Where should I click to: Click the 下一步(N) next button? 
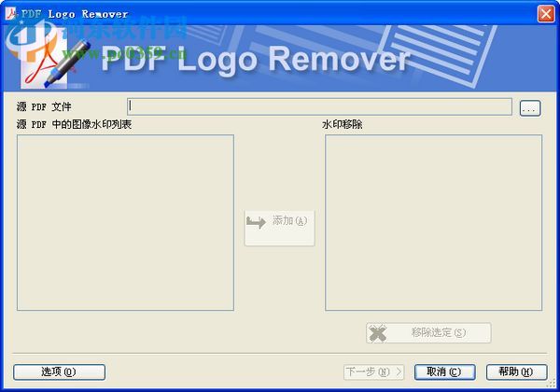[374, 372]
